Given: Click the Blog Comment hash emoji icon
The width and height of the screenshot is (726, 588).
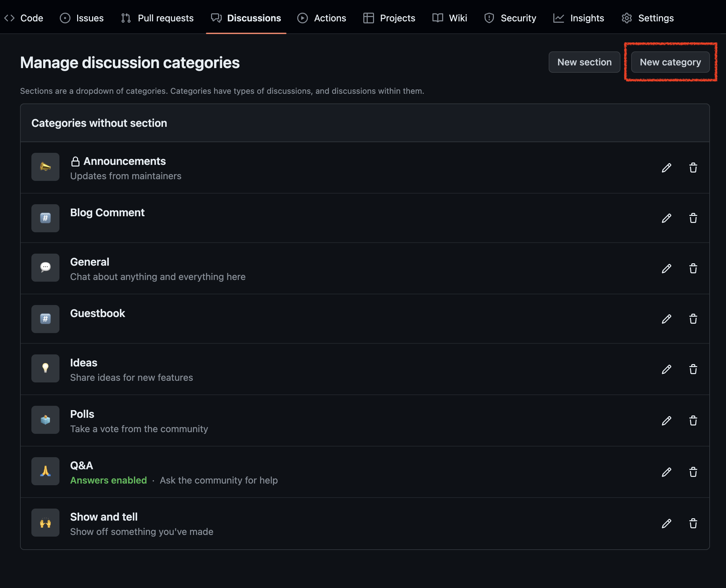Looking at the screenshot, I should 45,218.
